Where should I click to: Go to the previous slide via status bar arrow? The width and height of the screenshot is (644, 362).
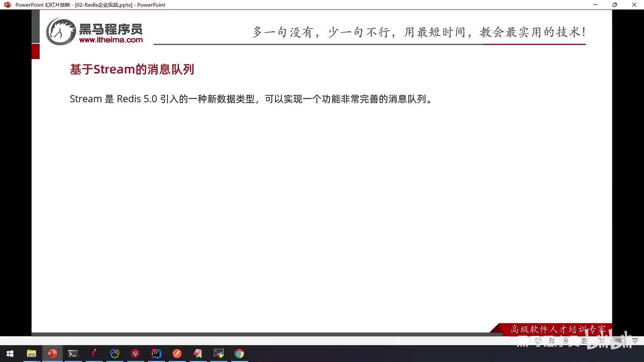[538, 340]
